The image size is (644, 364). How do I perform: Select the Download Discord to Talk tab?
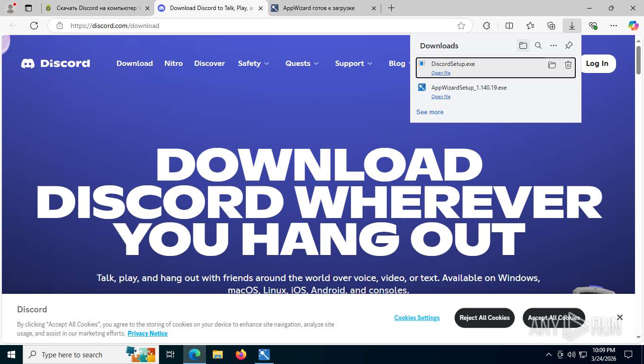coord(211,8)
